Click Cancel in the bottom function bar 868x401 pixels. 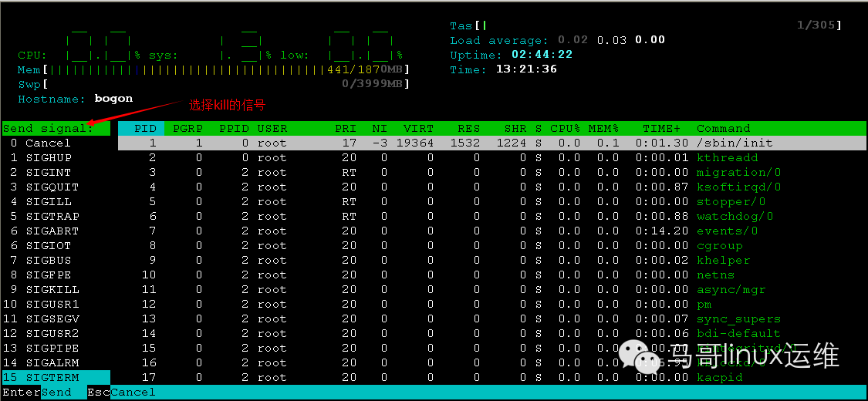pos(133,393)
